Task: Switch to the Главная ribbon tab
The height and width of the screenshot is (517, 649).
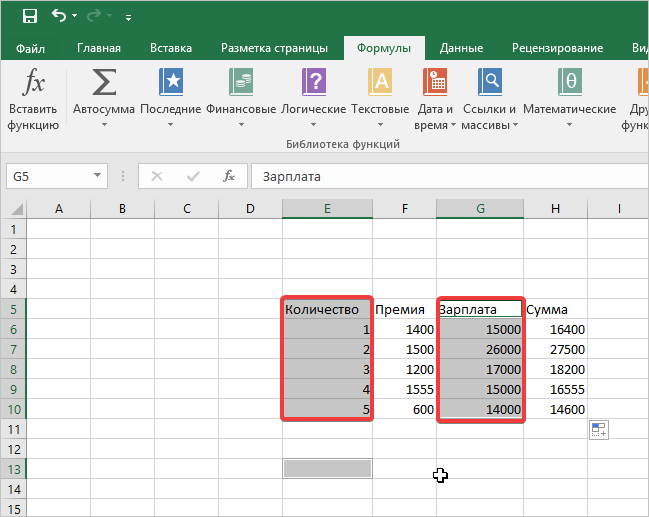Action: (x=99, y=48)
